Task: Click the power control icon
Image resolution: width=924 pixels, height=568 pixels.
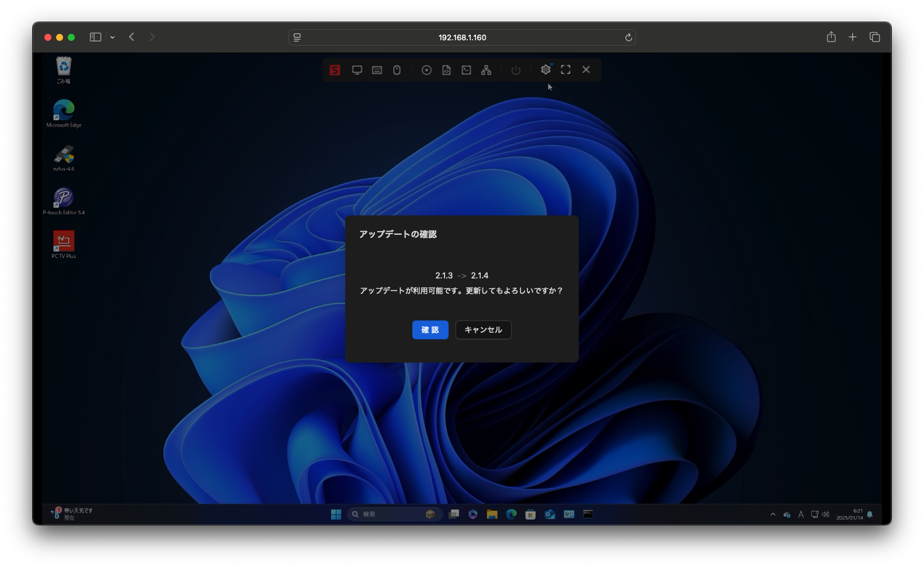Action: pos(516,70)
